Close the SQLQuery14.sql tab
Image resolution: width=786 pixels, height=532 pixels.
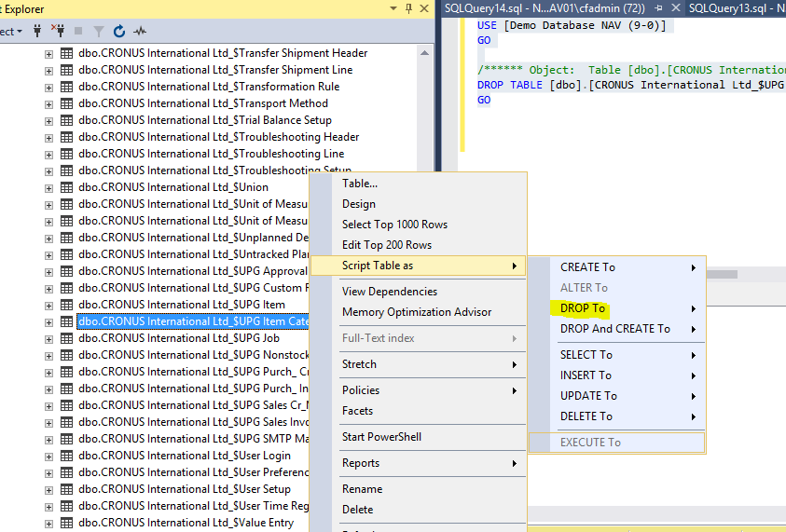pyautogui.click(x=675, y=8)
